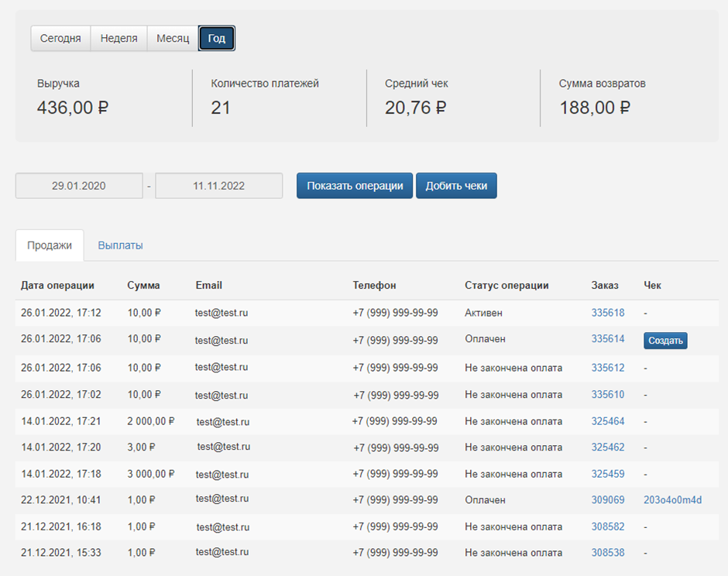Click the Телефон column header
The height and width of the screenshot is (576, 728).
[374, 285]
